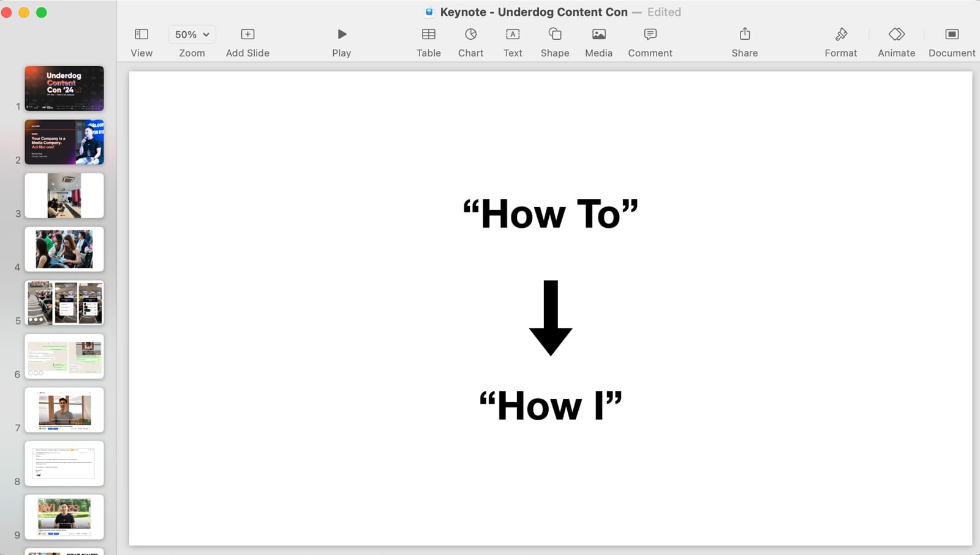Open the Animate inspector
This screenshot has height=555, width=980.
click(897, 34)
